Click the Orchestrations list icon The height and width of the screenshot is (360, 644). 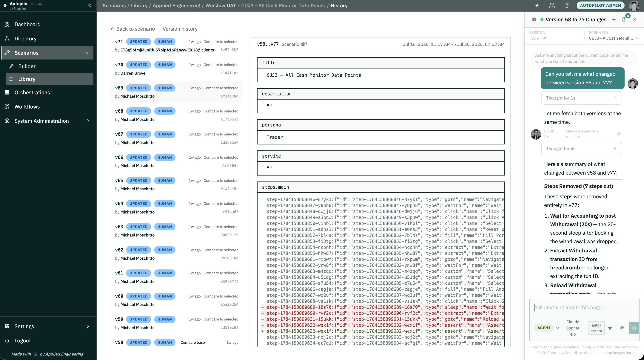pyautogui.click(x=7, y=92)
